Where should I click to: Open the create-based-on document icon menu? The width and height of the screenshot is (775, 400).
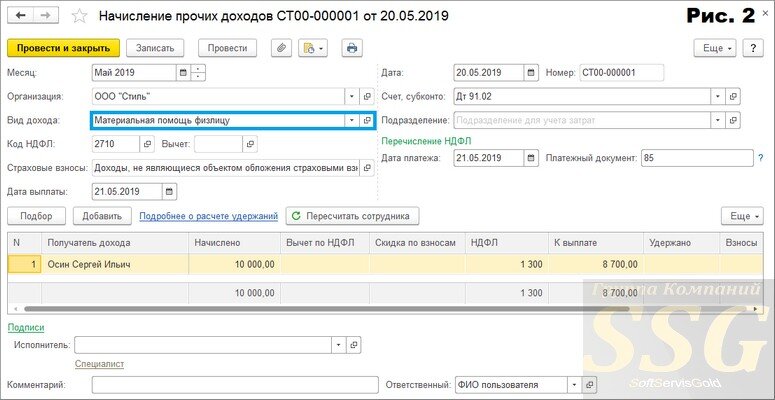pos(313,48)
